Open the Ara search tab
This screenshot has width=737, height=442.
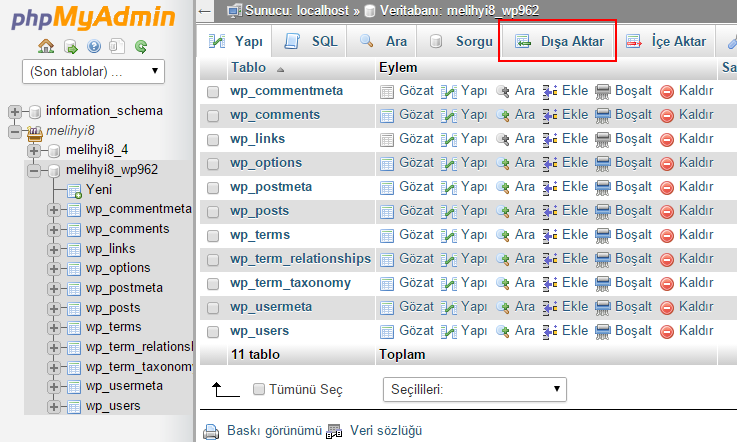(x=382, y=41)
